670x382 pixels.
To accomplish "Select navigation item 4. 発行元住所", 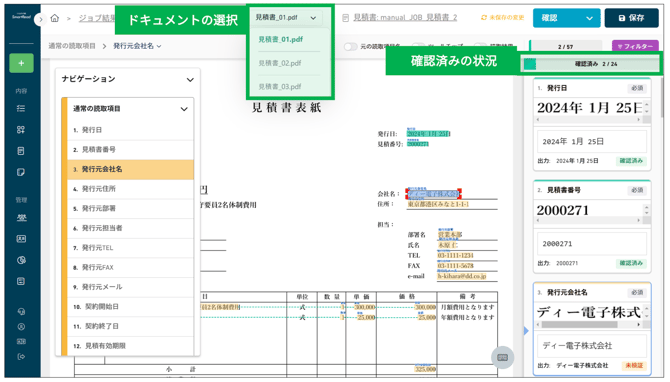I will [x=131, y=189].
